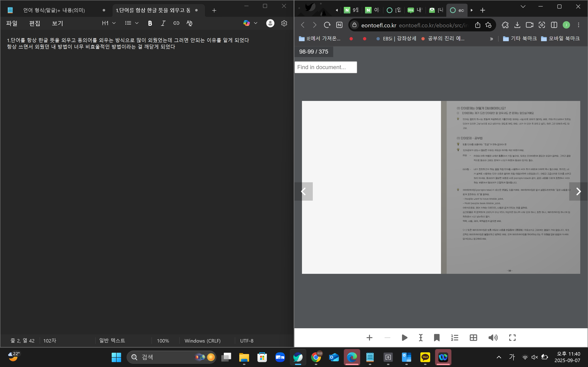Apply italic formatting in Notepad toolbar
The width and height of the screenshot is (588, 367).
[163, 23]
